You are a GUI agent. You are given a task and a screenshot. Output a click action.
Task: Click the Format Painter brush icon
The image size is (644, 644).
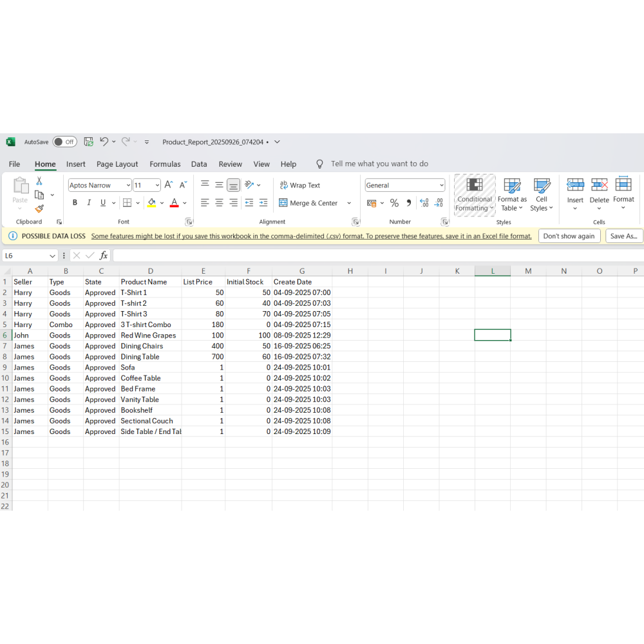coord(39,209)
